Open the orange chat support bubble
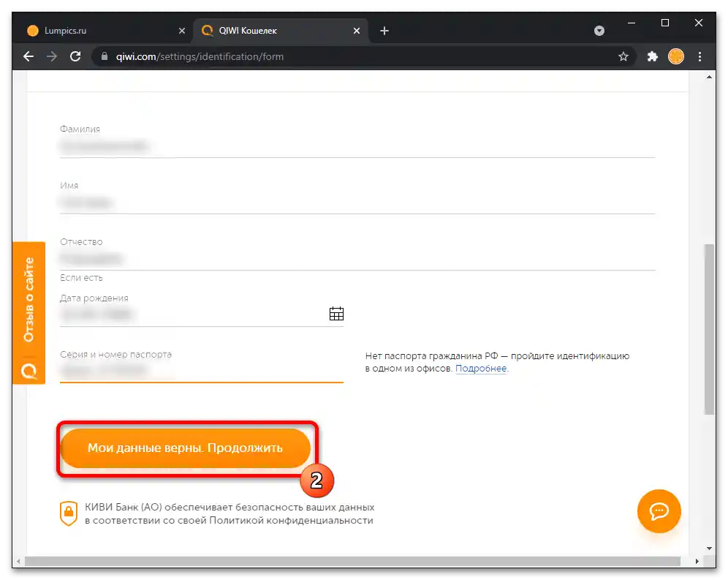This screenshot has width=728, height=580. click(x=659, y=511)
